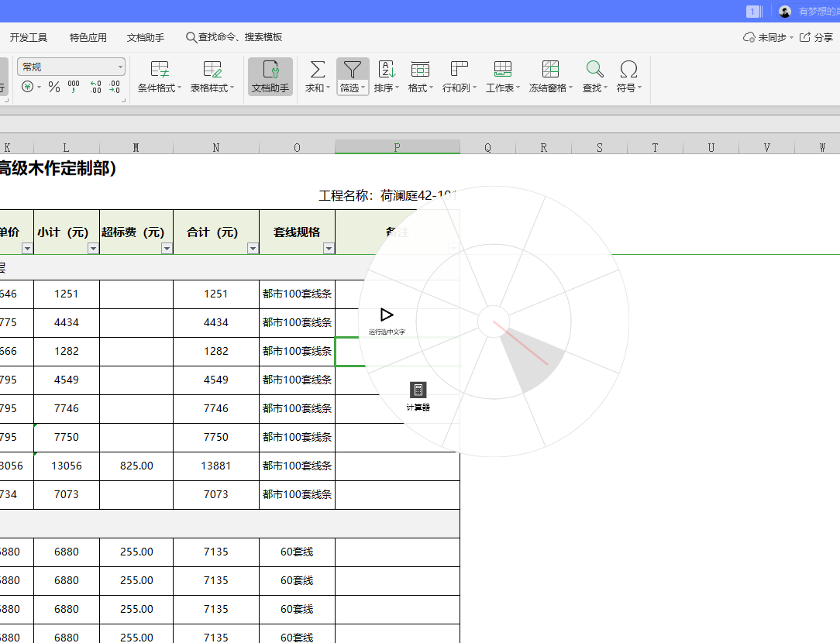The height and width of the screenshot is (643, 840).
Task: Select column header O
Action: [x=297, y=147]
